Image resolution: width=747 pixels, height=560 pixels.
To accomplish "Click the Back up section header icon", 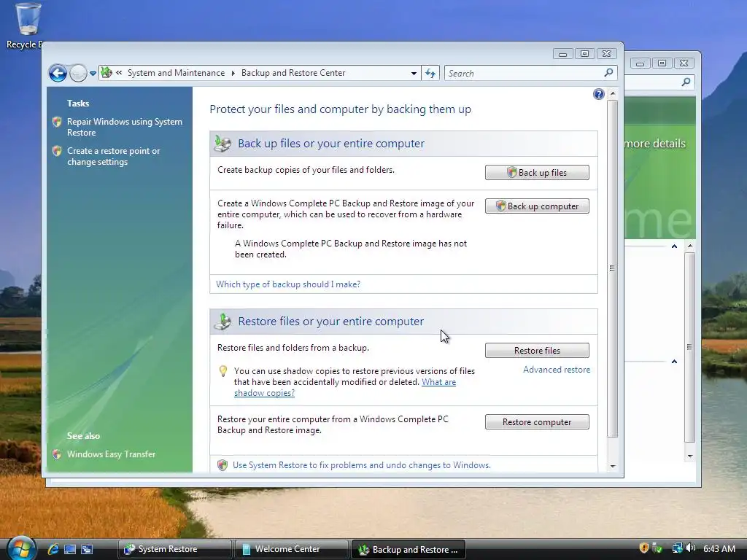I will coord(222,144).
